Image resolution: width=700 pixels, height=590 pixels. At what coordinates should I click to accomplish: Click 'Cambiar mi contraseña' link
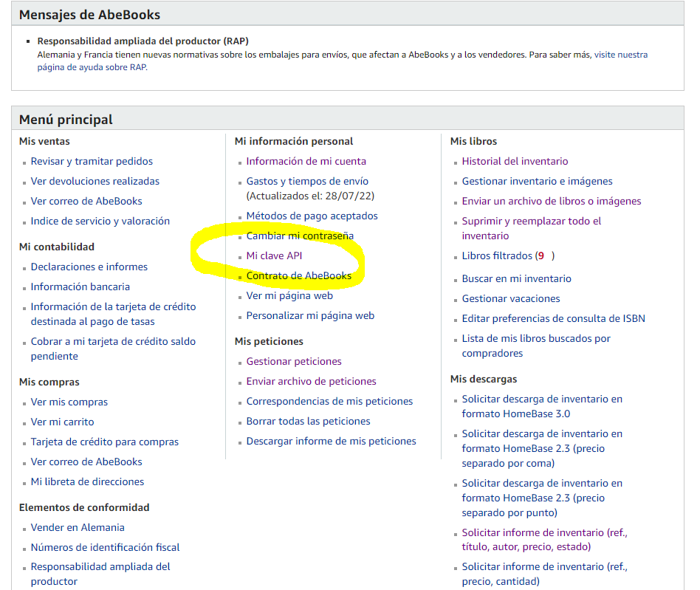point(300,236)
